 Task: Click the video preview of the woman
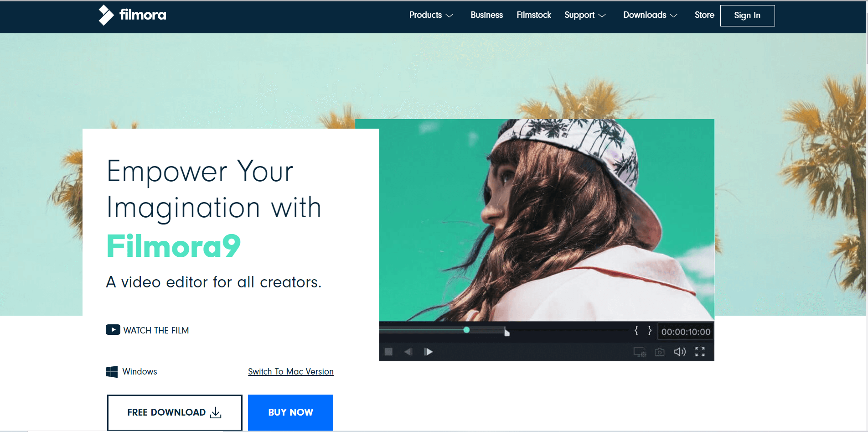547,220
